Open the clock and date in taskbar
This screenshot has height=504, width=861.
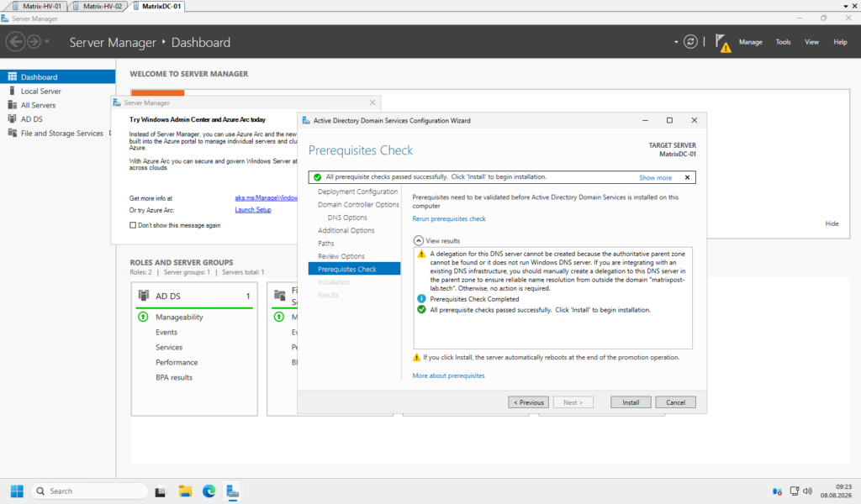pyautogui.click(x=836, y=491)
